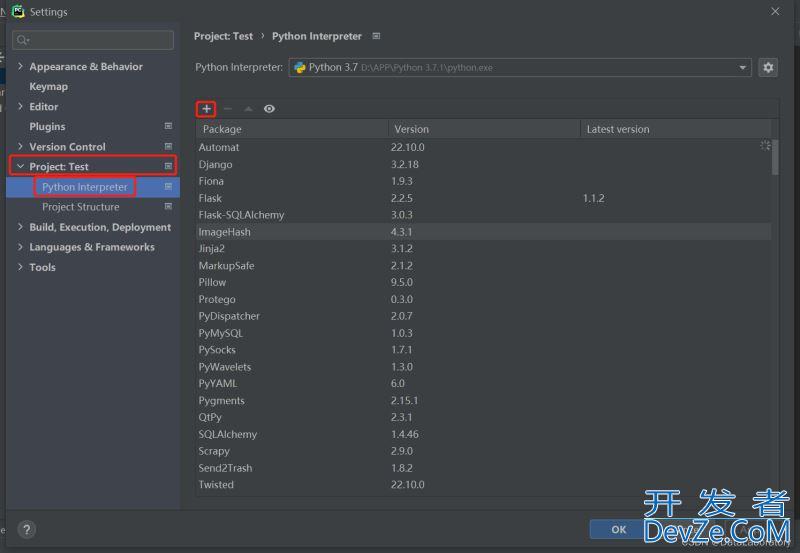Expand Version Control section chevron
Viewport: 800px width, 553px height.
pos(20,146)
